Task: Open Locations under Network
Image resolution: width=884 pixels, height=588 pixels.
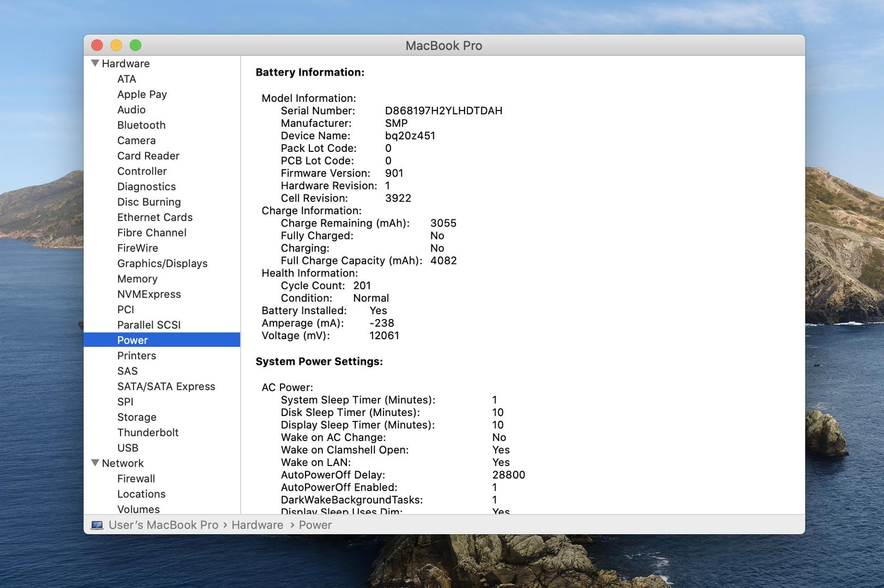Action: pyautogui.click(x=141, y=494)
